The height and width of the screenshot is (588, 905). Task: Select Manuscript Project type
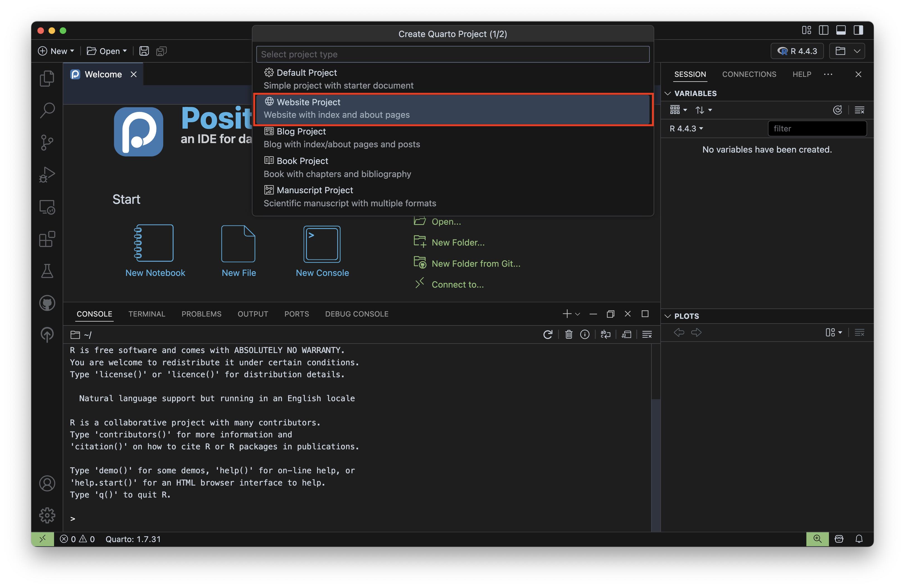(x=452, y=196)
